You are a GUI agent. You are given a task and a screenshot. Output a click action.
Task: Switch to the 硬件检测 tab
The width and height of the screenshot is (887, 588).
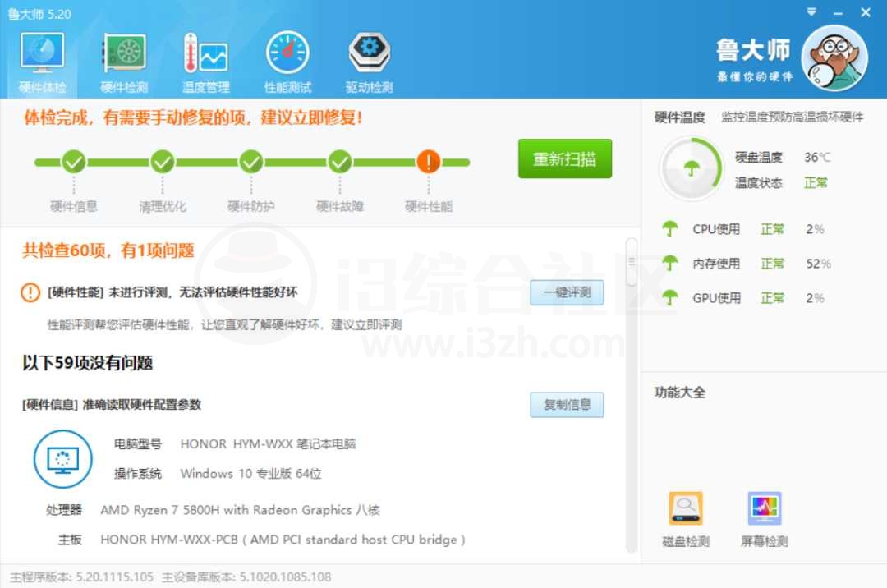(124, 62)
